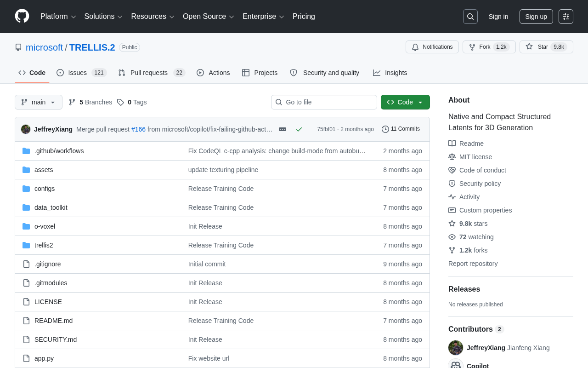Click the MIT license scale icon

click(452, 157)
